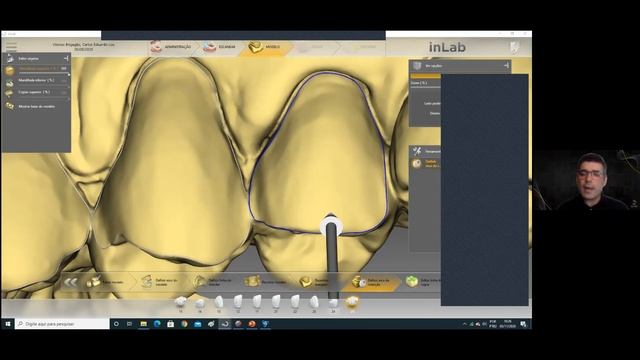Open notification center on taskbar
640x360 pixels.
pos(523,324)
